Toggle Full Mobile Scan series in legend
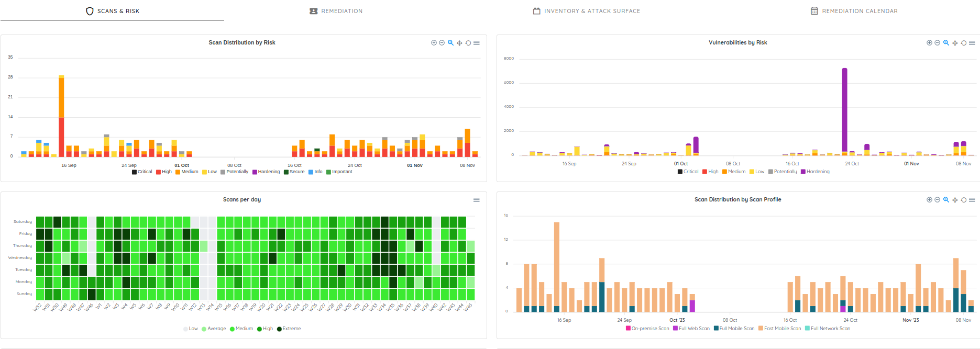 point(736,329)
